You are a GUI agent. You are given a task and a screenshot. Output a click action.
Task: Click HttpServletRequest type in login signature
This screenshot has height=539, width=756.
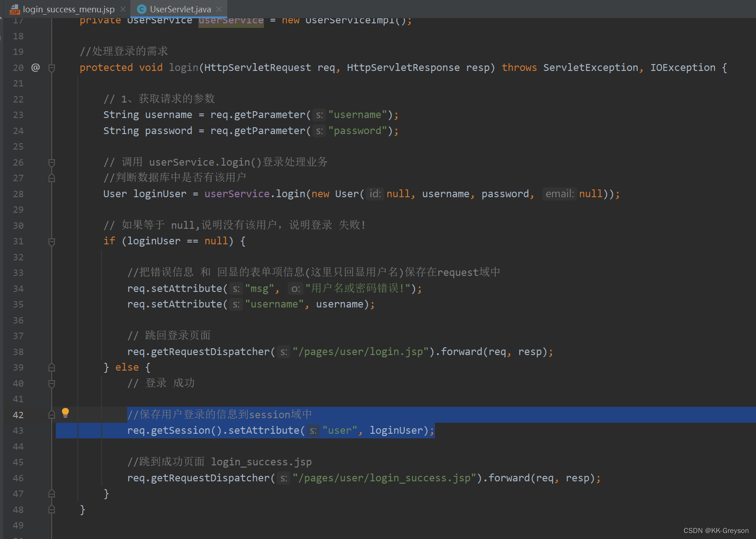pos(257,68)
